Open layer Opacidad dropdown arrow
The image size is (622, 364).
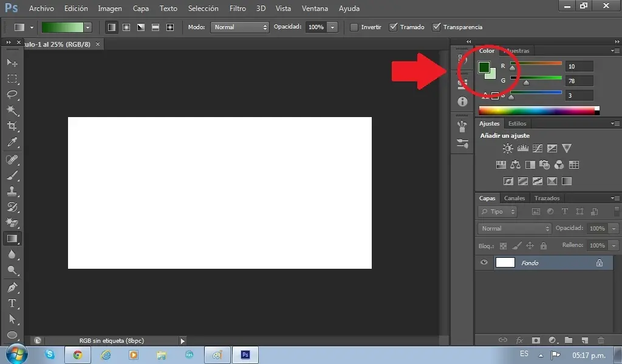tap(613, 229)
